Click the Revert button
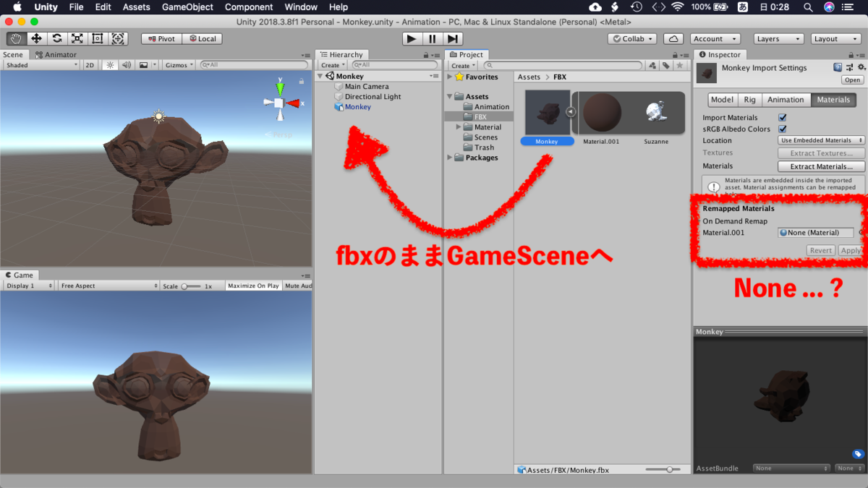The height and width of the screenshot is (488, 868). (x=820, y=250)
